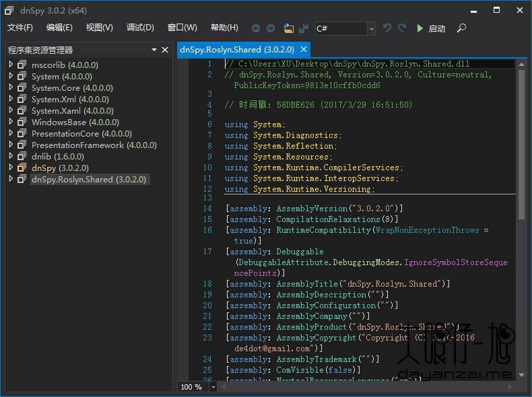Click the dnlib assembly icon

coord(22,156)
